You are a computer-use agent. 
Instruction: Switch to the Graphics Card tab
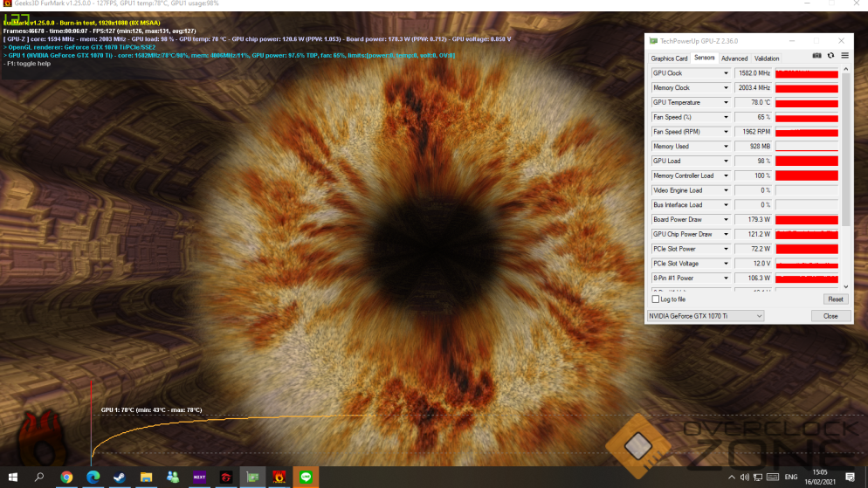pos(669,58)
